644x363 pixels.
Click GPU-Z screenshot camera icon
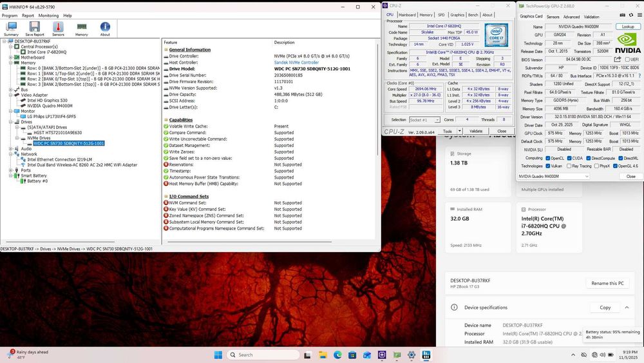[622, 15]
